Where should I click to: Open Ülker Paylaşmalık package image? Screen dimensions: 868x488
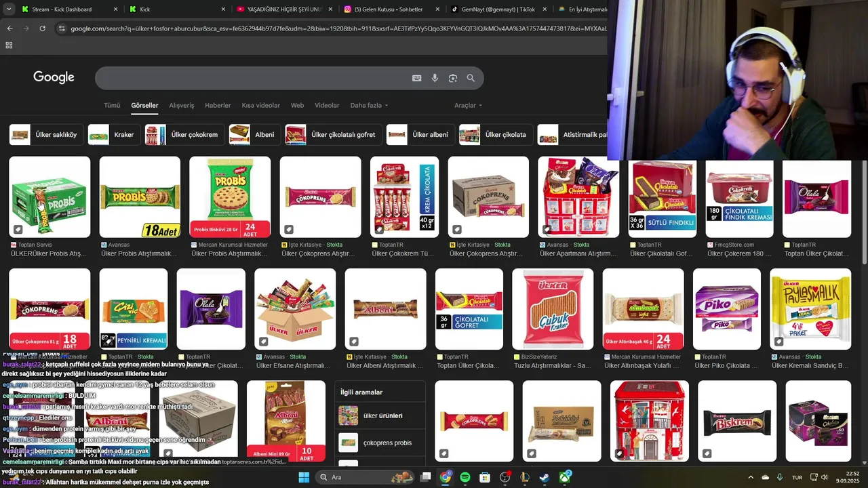click(810, 309)
